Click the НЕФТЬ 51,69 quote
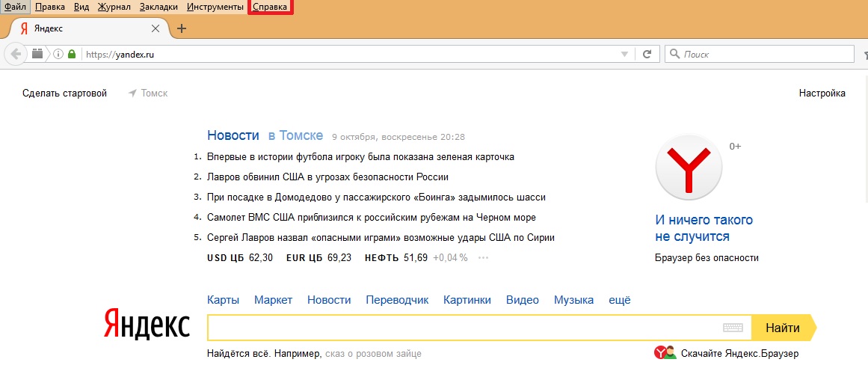This screenshot has height=380, width=868. [x=395, y=257]
